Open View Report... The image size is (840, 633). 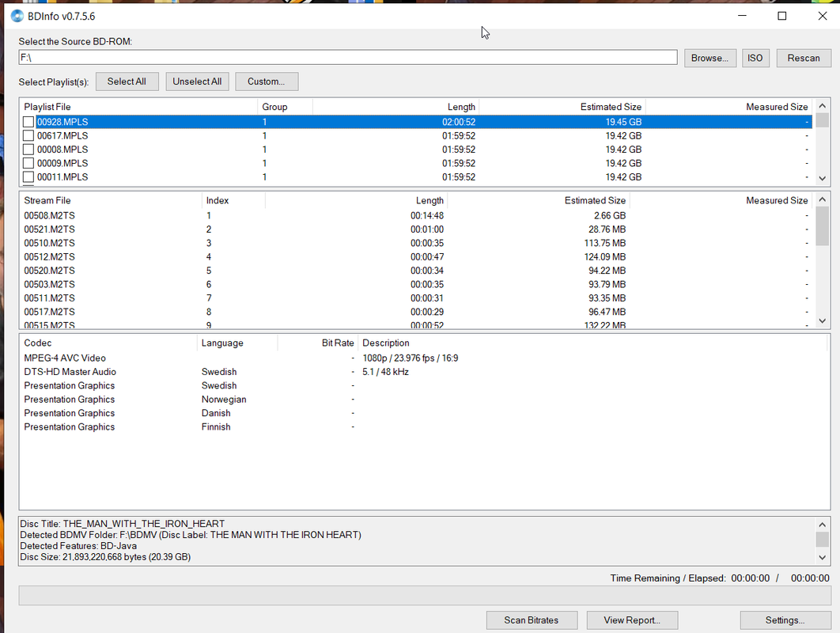(632, 620)
